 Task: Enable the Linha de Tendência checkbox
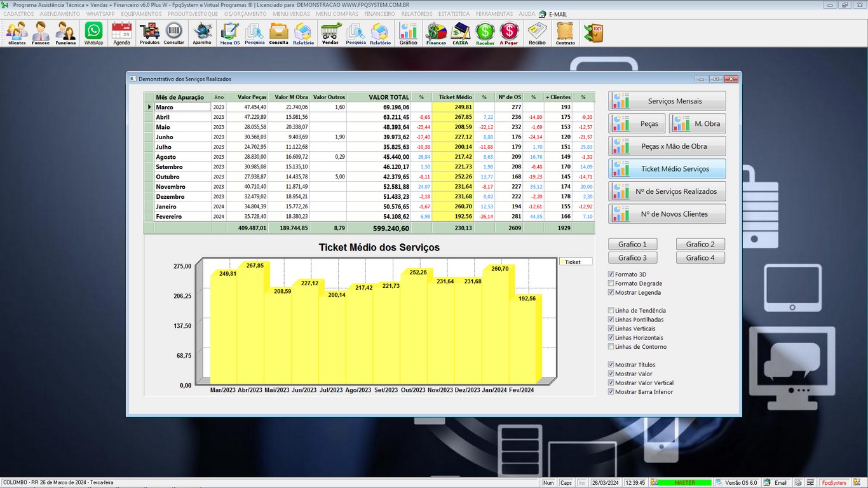pos(611,311)
